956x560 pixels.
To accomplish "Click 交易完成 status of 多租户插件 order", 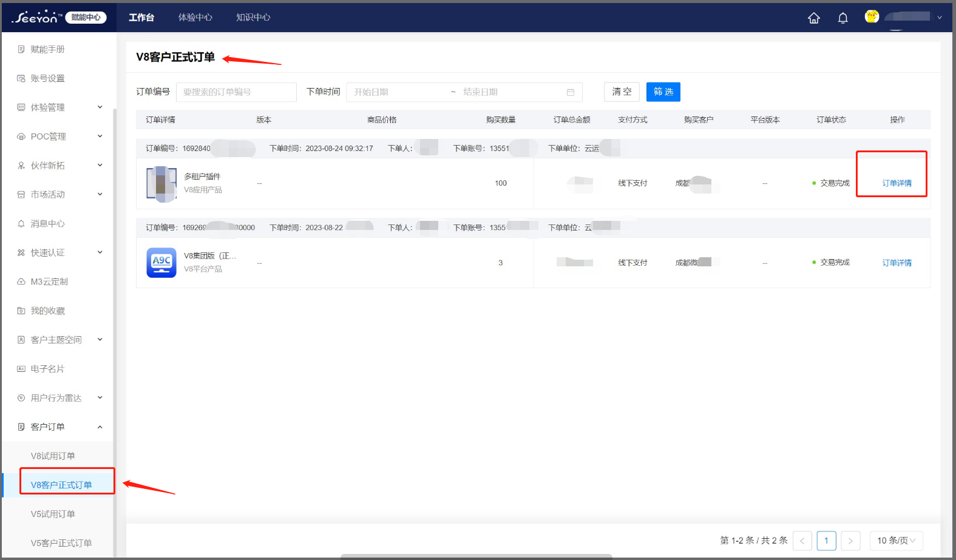I will click(835, 183).
